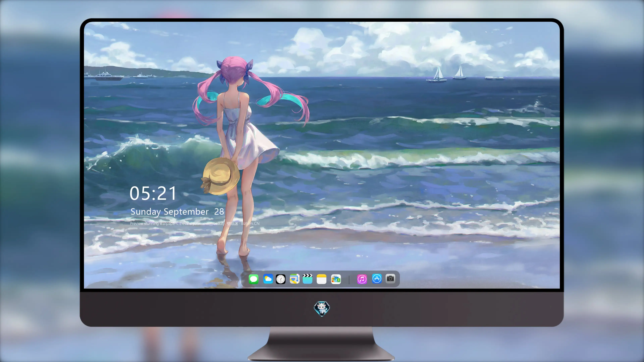Open the Newsstand app in the dock
The image size is (644, 362).
tap(336, 279)
